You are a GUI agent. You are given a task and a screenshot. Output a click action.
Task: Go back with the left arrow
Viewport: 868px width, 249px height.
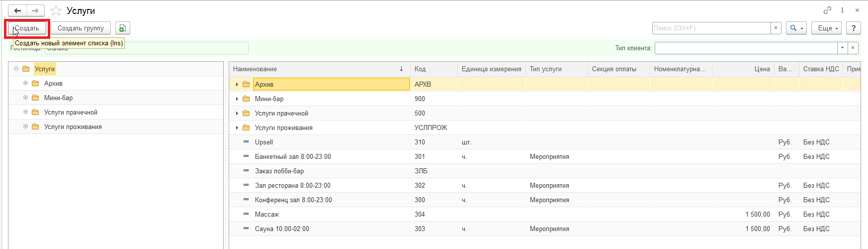[17, 10]
